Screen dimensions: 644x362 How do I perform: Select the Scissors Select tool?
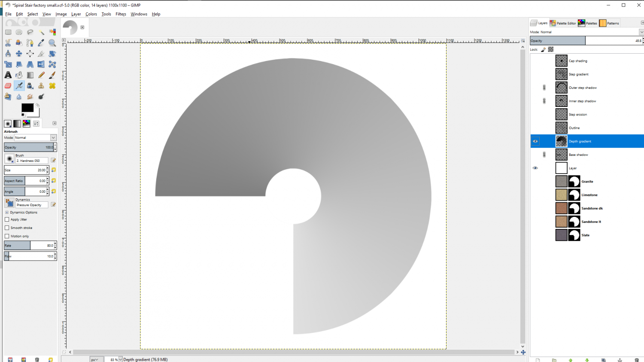point(8,43)
